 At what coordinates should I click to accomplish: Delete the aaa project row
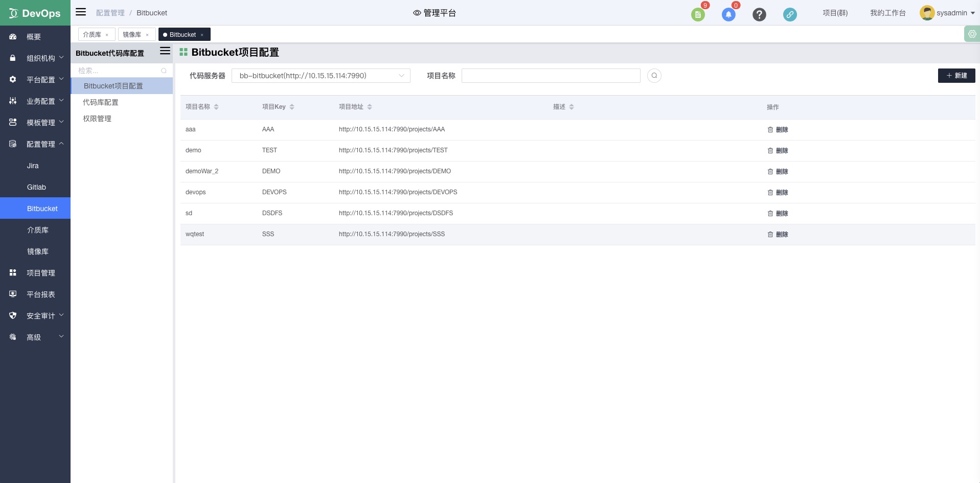coord(778,130)
